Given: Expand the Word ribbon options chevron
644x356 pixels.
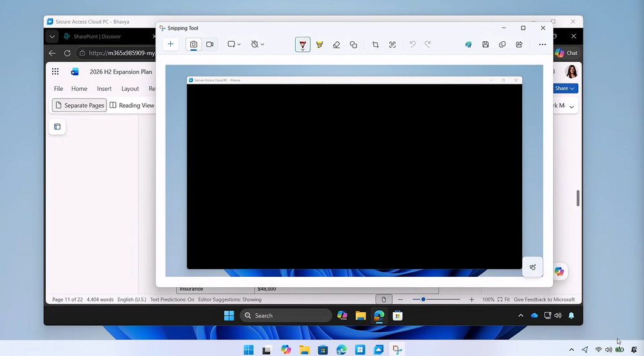Looking at the screenshot, I should point(571,107).
